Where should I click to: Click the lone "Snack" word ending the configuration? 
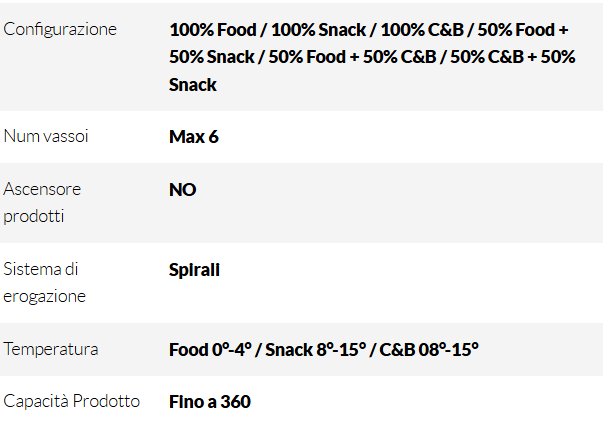point(193,85)
